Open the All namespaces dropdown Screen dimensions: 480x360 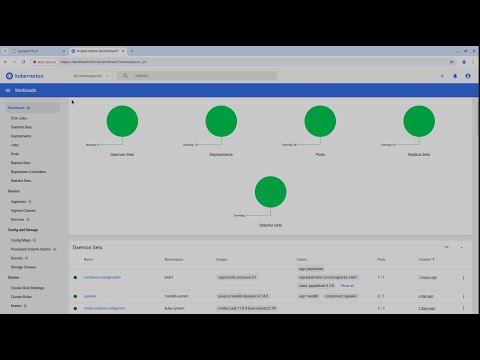point(91,76)
